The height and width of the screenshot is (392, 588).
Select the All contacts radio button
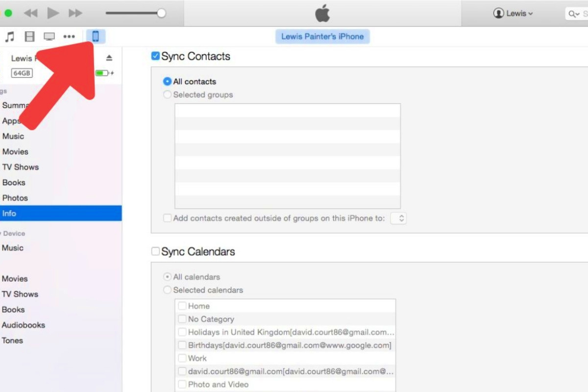168,81
